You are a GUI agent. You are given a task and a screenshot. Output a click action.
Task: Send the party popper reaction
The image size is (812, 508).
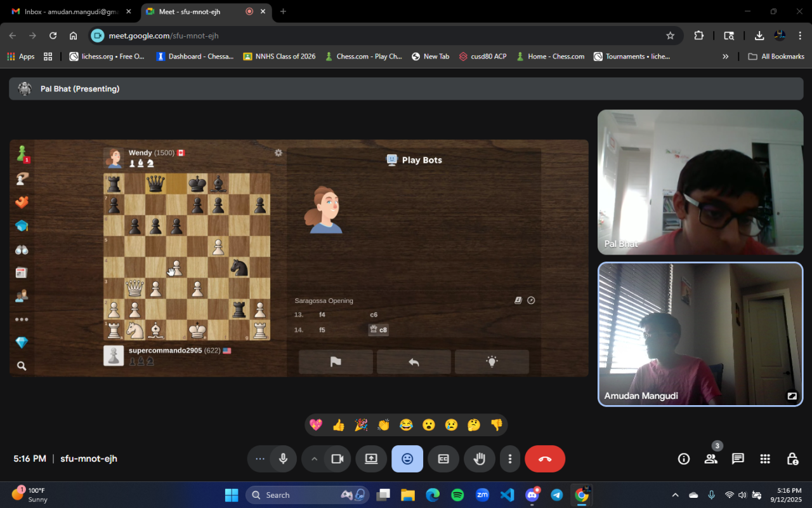361,425
